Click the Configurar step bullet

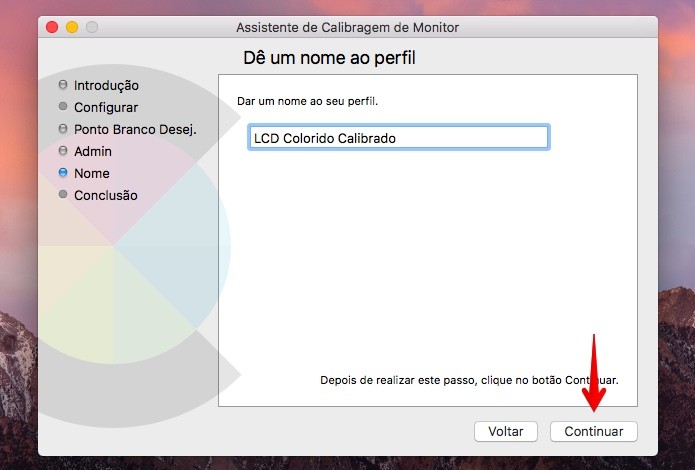click(x=63, y=106)
